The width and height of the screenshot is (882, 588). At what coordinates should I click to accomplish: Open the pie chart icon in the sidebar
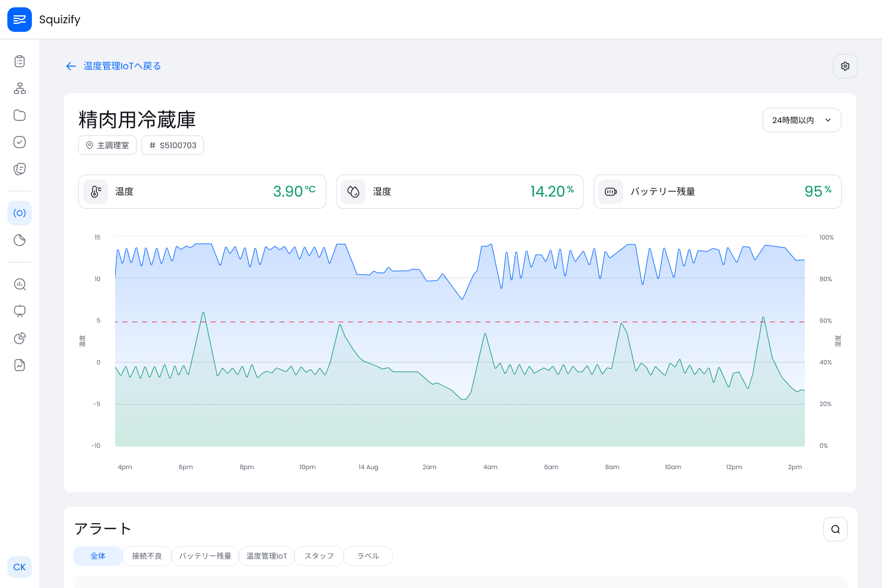(20, 338)
